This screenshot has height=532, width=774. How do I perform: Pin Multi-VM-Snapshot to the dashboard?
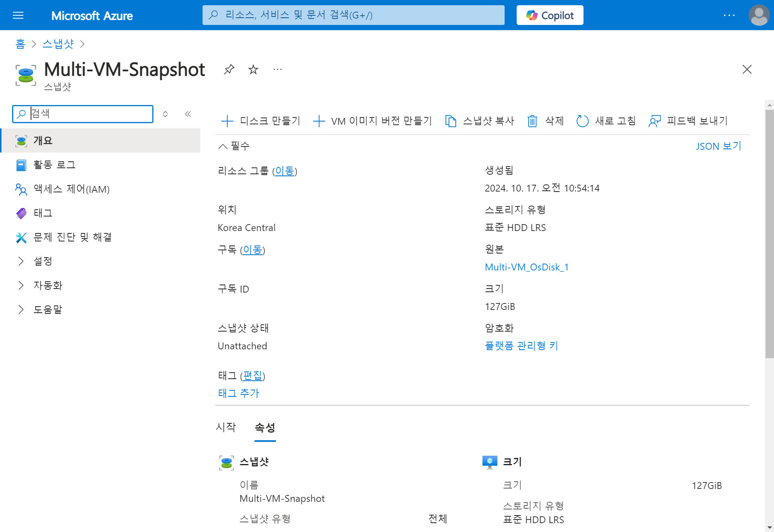coord(229,70)
